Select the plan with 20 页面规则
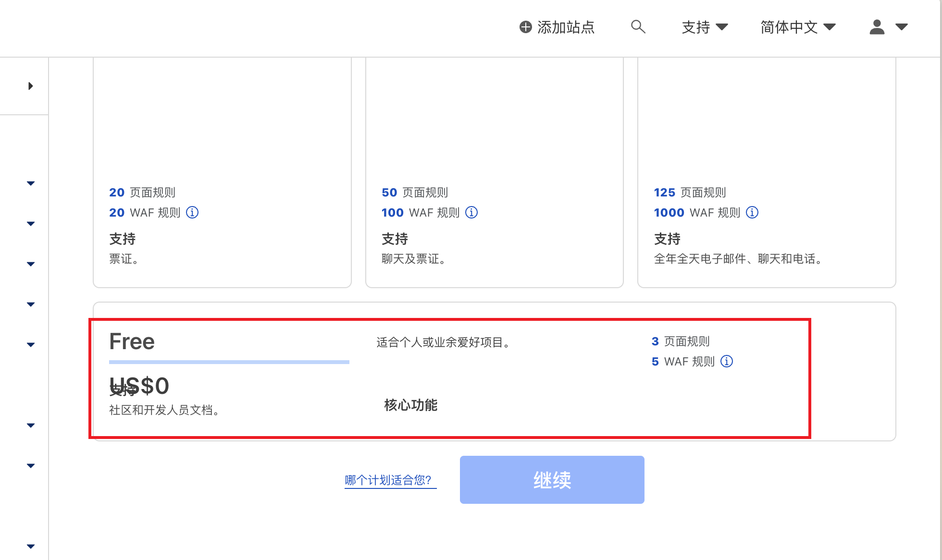The image size is (942, 560). [222, 172]
